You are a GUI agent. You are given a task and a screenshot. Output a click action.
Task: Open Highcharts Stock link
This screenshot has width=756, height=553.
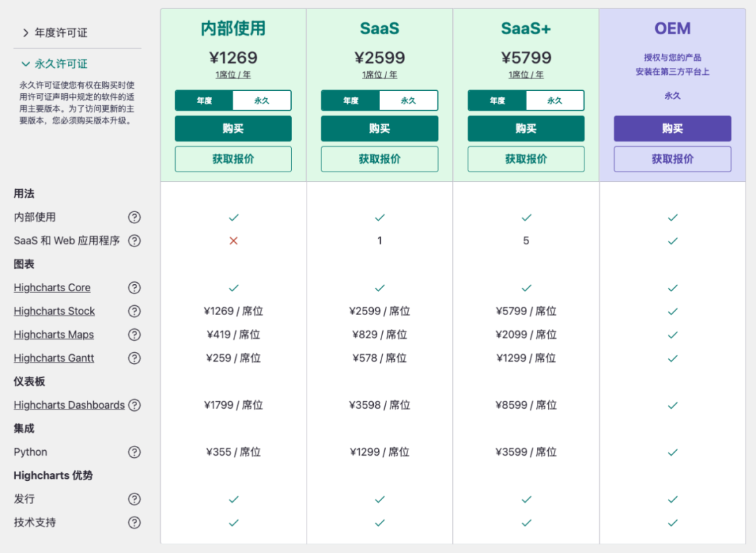pos(55,311)
